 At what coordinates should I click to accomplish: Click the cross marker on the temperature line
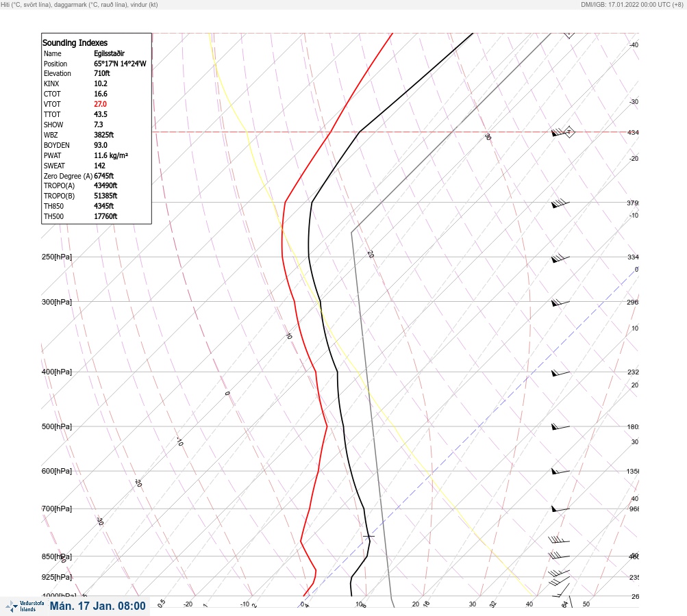[369, 536]
